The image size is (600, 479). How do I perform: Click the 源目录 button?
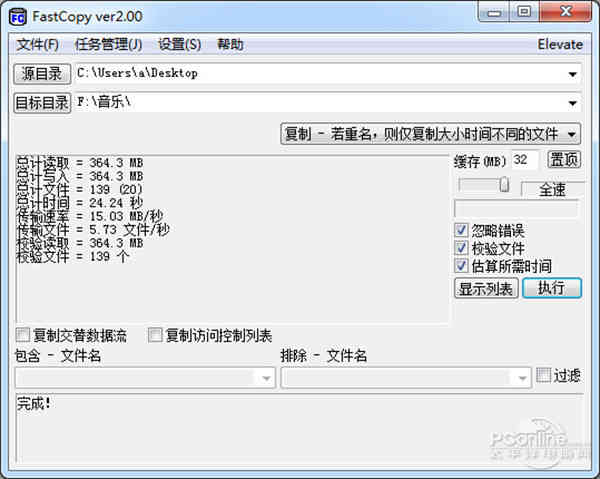tap(42, 74)
